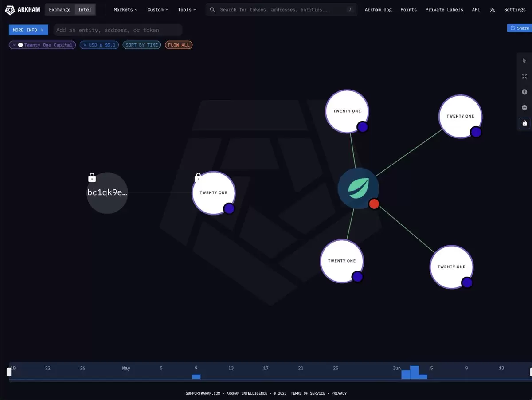Open the Terms of Service link
The height and width of the screenshot is (400, 532).
(x=308, y=393)
